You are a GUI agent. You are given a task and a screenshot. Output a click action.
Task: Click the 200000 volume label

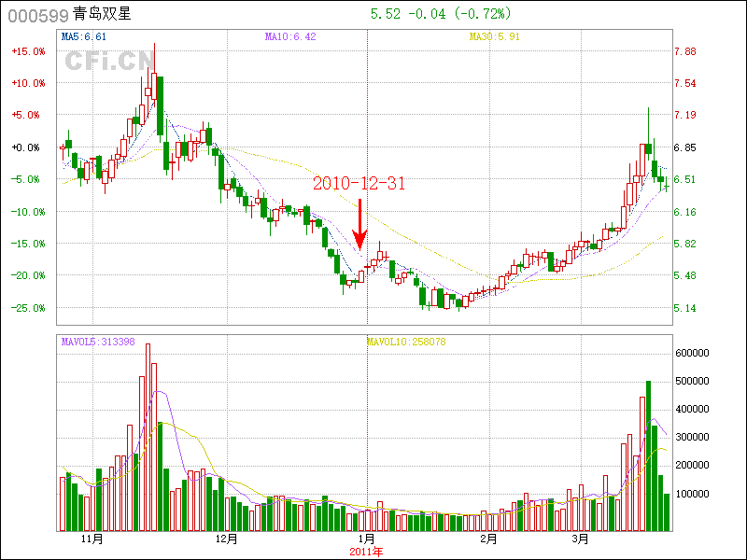692,465
